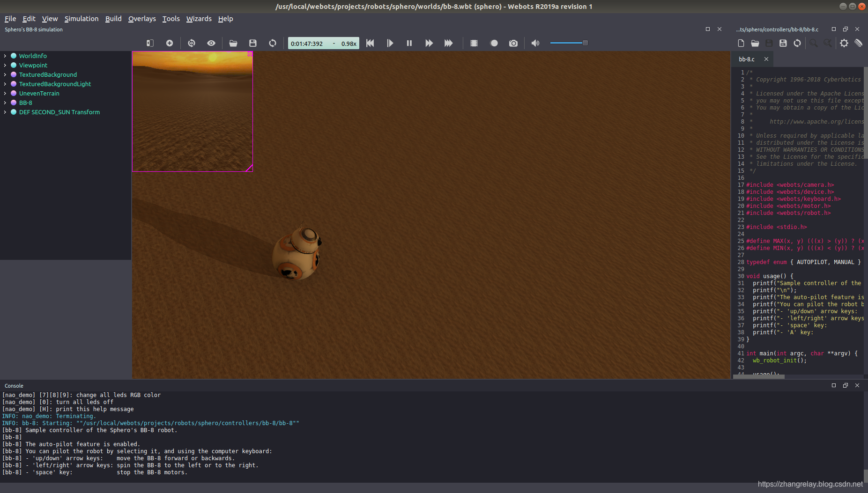Screen dimensions: 868x493
Task: Revert the editor file with refresh icon
Action: tap(797, 43)
